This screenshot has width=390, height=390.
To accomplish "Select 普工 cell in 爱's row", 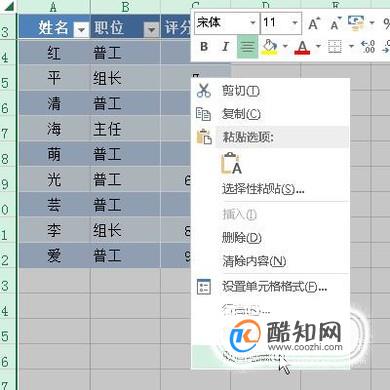I will [x=125, y=255].
